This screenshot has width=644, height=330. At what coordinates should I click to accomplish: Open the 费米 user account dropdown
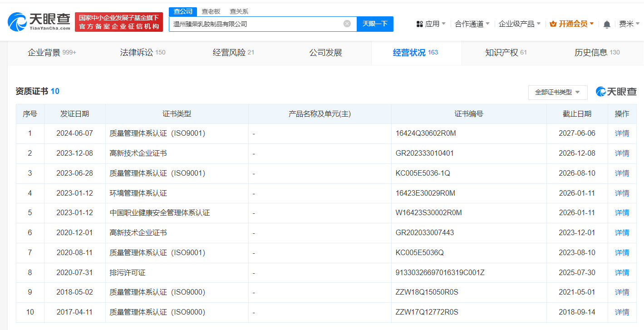(x=629, y=24)
